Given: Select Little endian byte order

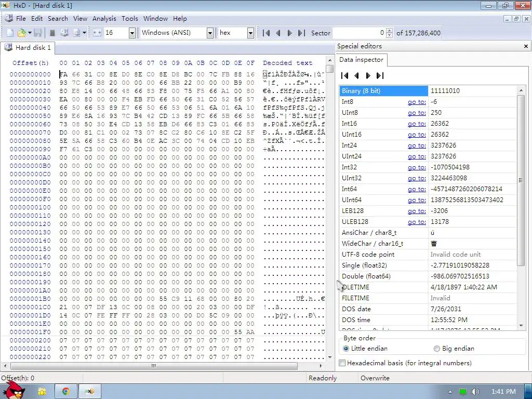Looking at the screenshot, I should click(x=365, y=349).
